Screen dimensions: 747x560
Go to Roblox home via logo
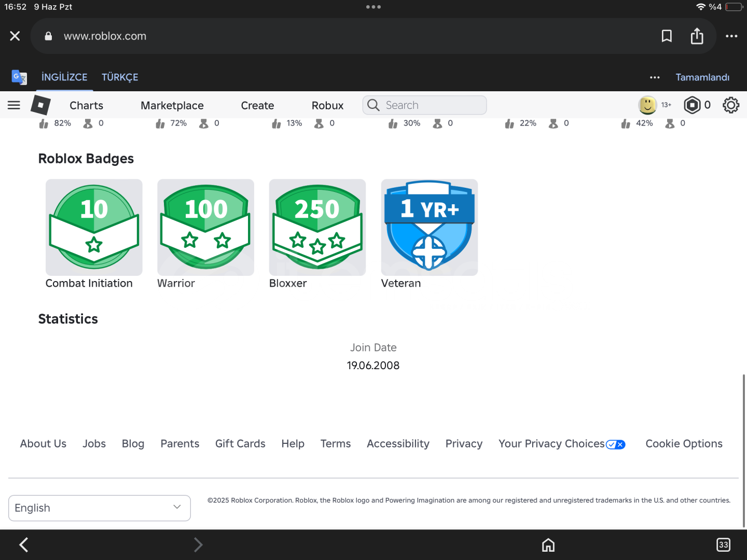tap(40, 105)
